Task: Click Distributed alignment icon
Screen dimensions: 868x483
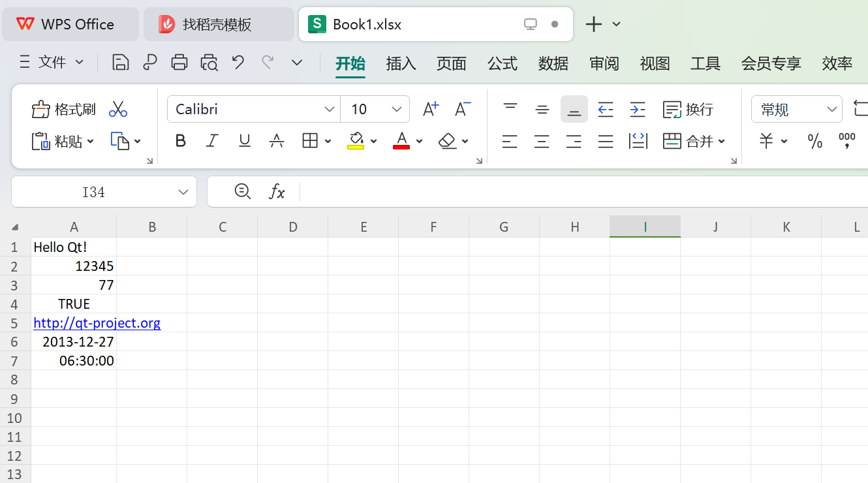Action: click(x=638, y=141)
